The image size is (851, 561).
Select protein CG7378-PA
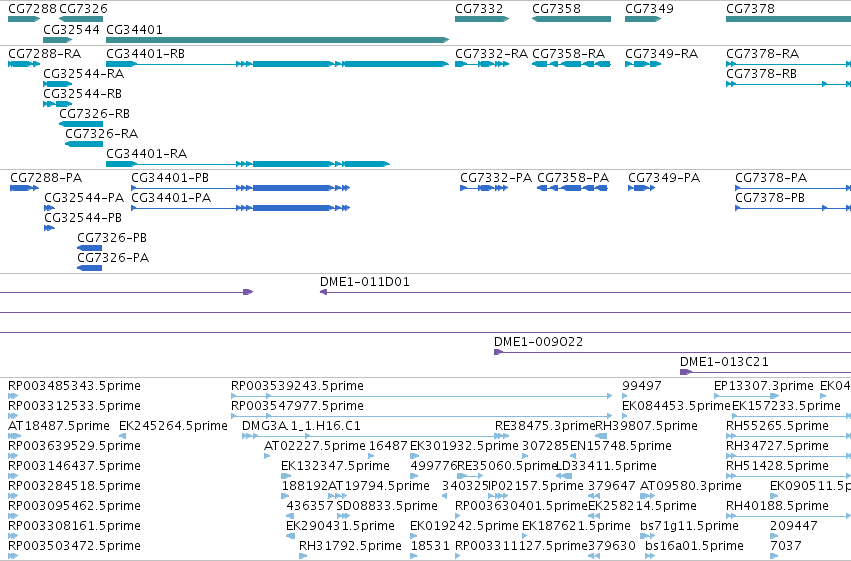tap(771, 178)
